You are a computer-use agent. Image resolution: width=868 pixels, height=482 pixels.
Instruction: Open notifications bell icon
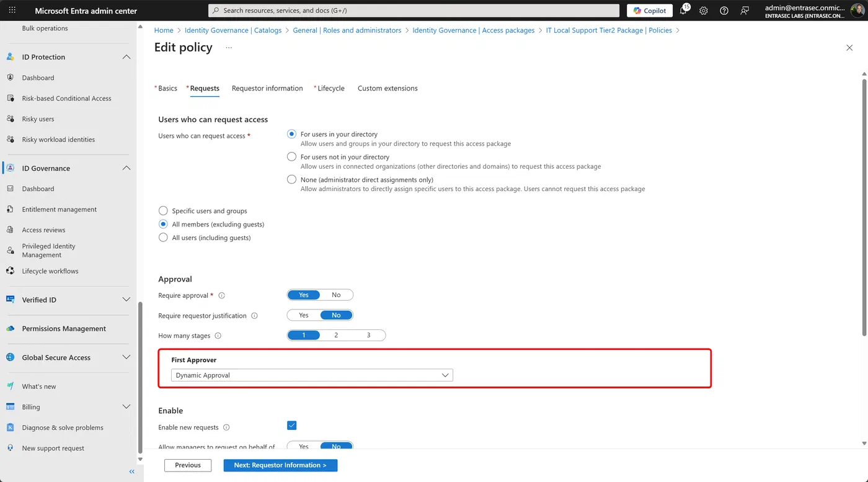pos(683,11)
